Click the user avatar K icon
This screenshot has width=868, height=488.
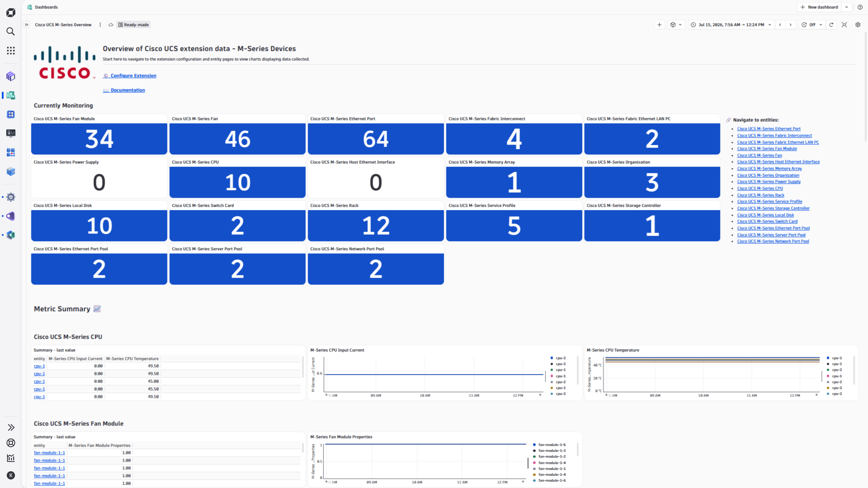[11, 475]
